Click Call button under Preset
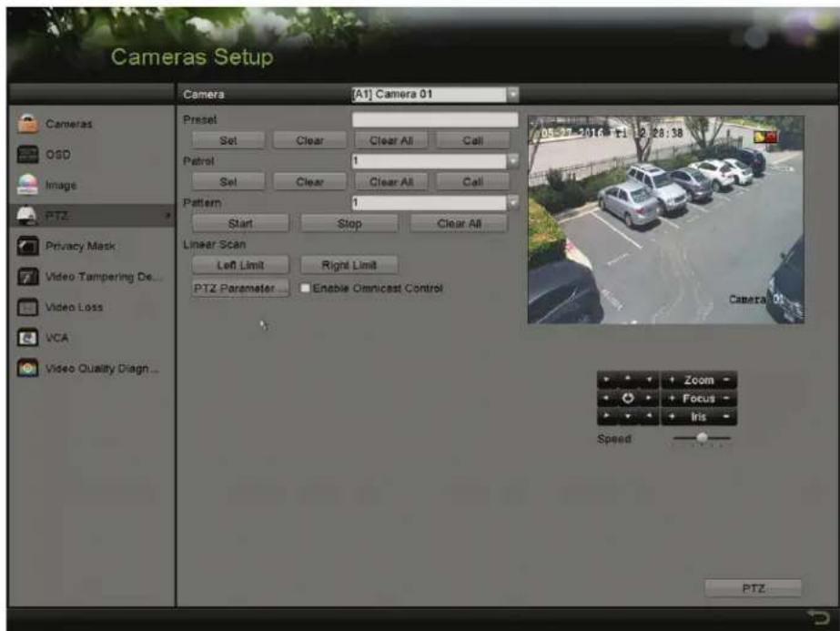This screenshot has height=631, width=840. pyautogui.click(x=472, y=140)
